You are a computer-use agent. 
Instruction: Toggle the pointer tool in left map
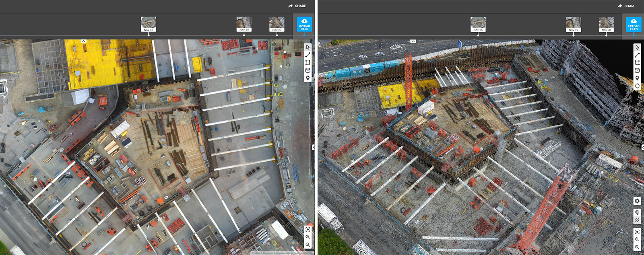coord(308,47)
